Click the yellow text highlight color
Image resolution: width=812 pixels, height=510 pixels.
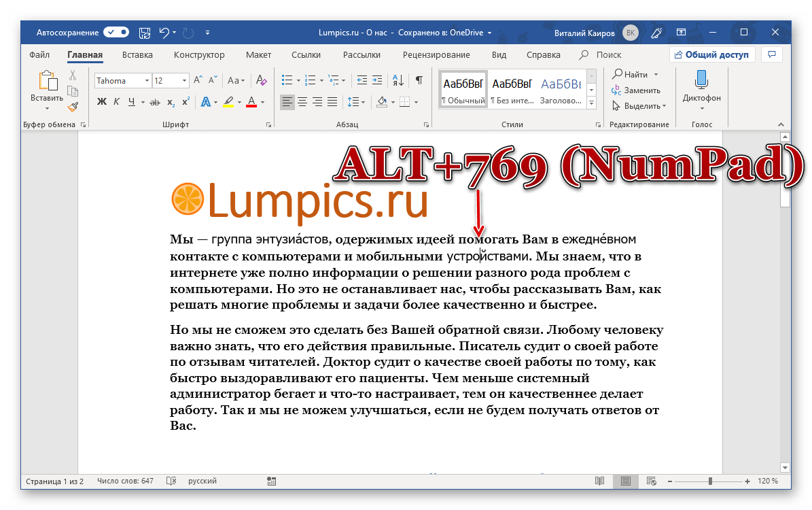[x=228, y=102]
